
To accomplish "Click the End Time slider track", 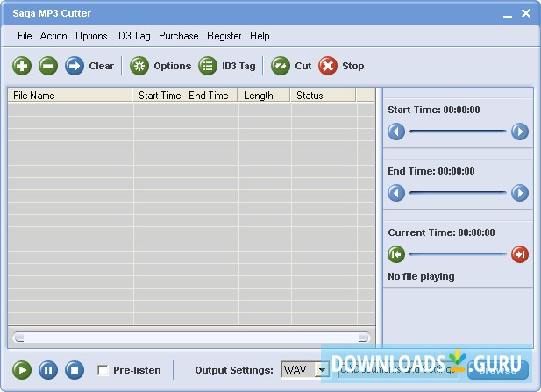I will click(x=458, y=193).
